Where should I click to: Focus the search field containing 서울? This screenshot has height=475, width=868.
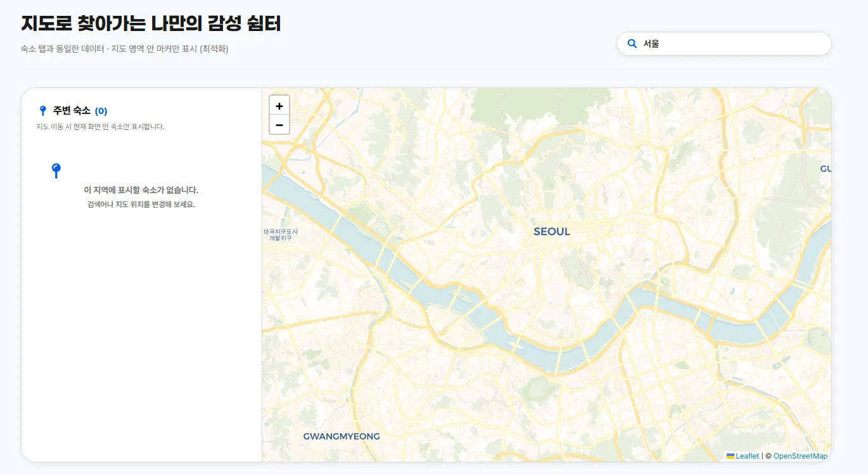[724, 44]
